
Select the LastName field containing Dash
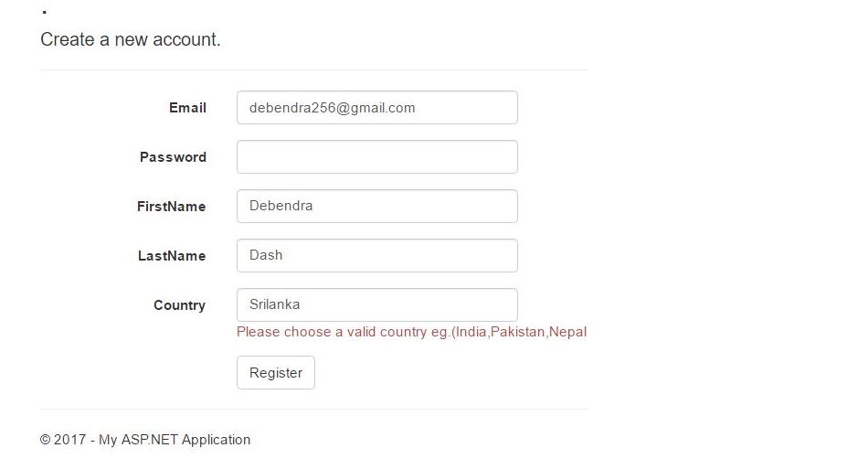tap(376, 256)
